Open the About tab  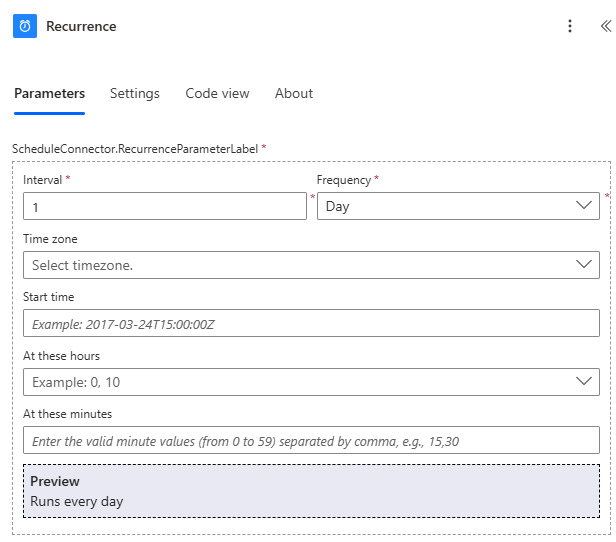(x=294, y=93)
